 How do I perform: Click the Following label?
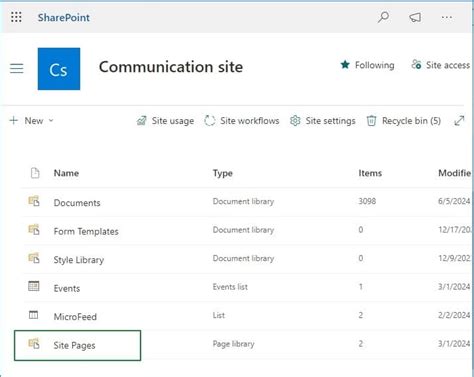coord(374,65)
